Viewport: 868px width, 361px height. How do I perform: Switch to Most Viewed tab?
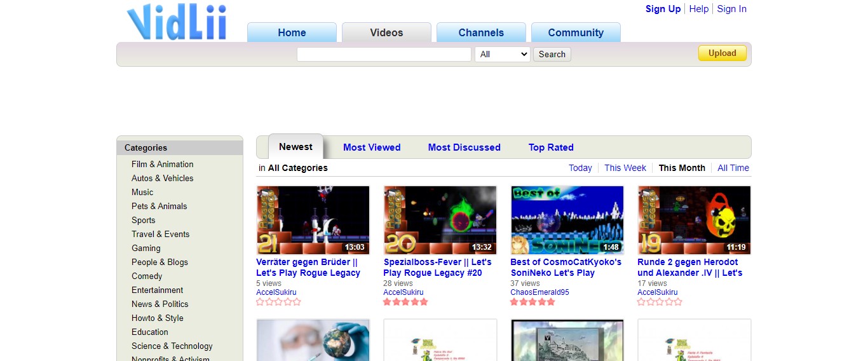click(x=372, y=147)
